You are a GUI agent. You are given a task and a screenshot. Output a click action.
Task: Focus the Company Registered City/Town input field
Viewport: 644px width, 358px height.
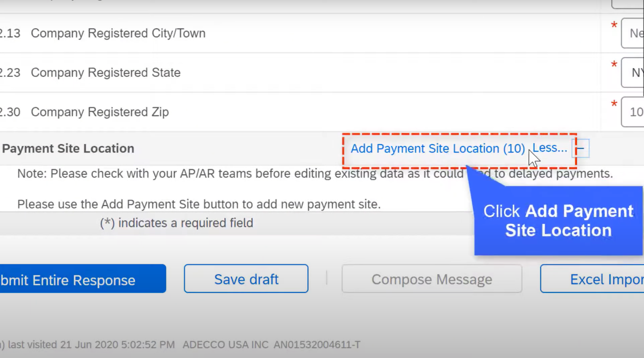(633, 33)
